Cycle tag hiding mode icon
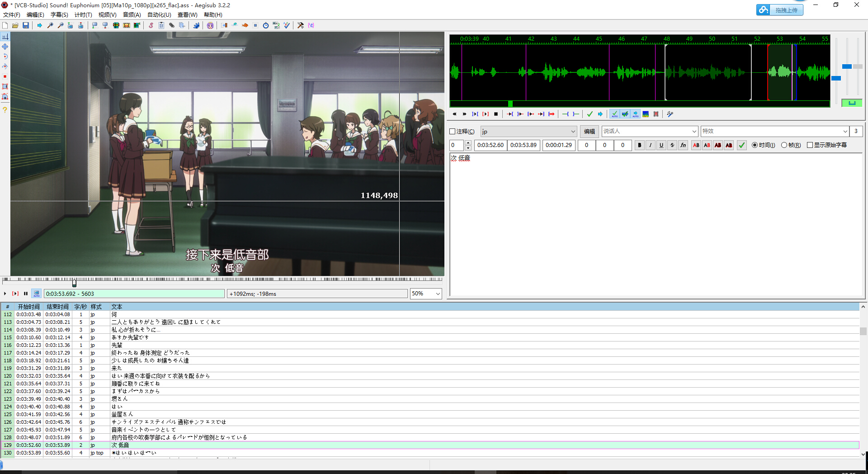 click(311, 25)
